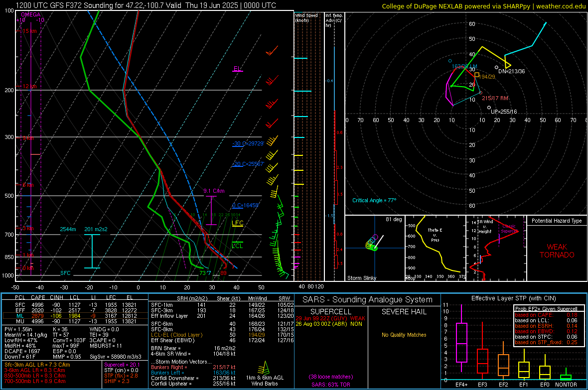
Task: Click the SARS - Sounding Analogue System heading
Action: (367, 300)
